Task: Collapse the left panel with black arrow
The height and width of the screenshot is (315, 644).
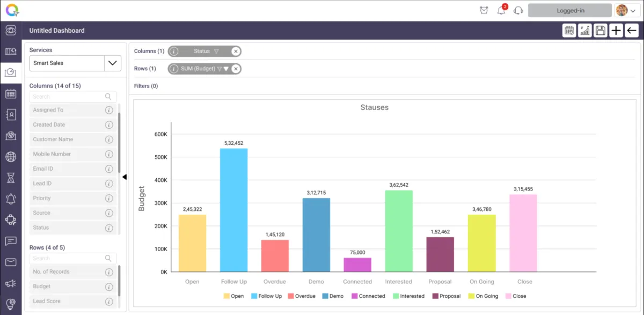Action: [125, 177]
